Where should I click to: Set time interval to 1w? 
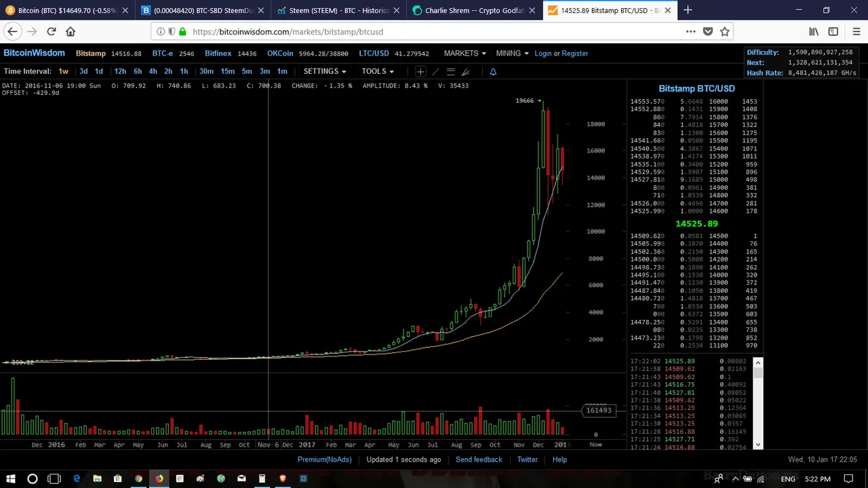pos(63,71)
